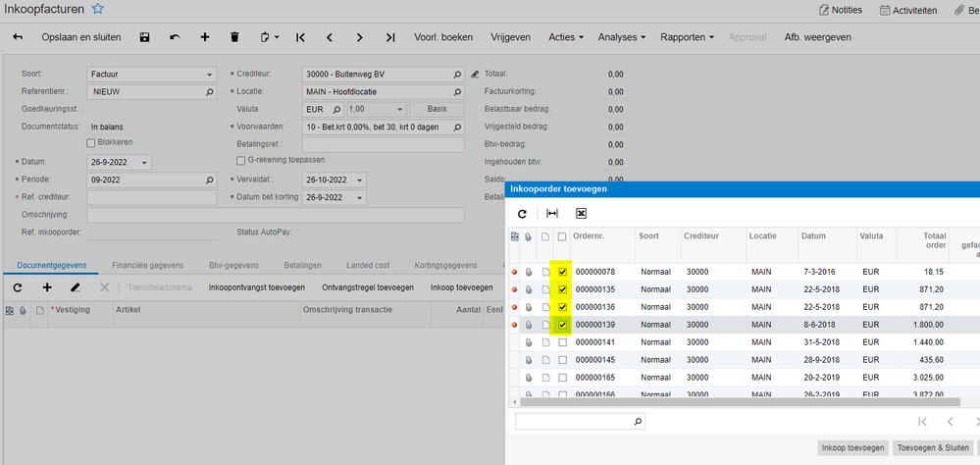The height and width of the screenshot is (465, 980).
Task: Click the Toevoegen & Sluiten button
Action: pyautogui.click(x=934, y=447)
